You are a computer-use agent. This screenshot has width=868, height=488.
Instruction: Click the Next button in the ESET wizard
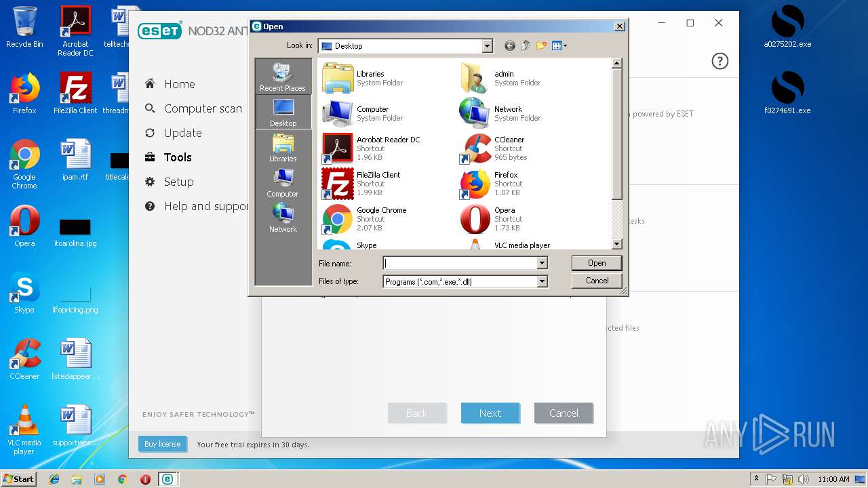point(490,413)
